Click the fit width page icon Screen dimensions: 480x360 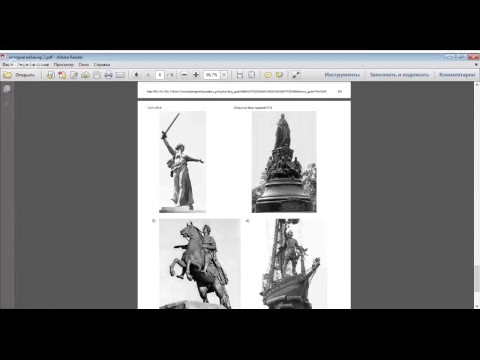[240, 75]
